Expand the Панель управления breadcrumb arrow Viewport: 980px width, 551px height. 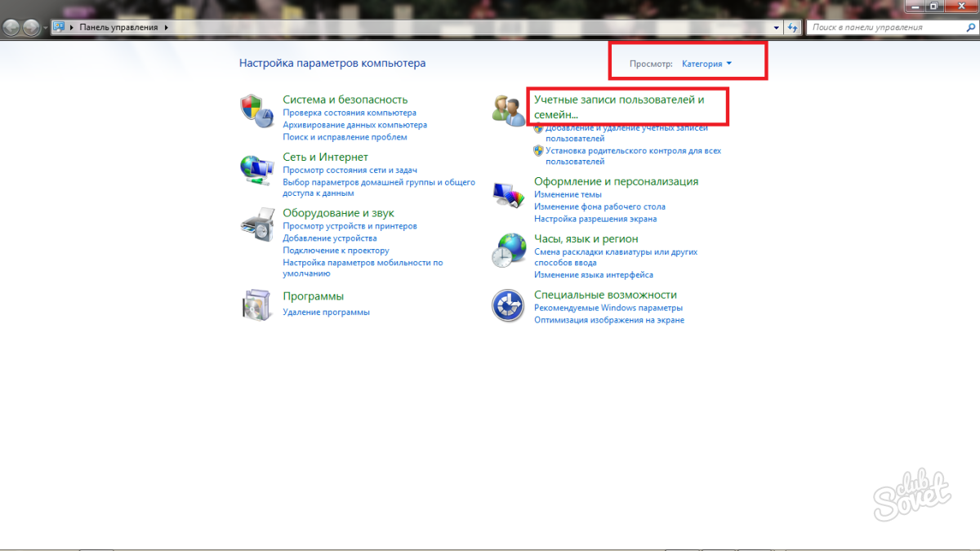tap(167, 27)
